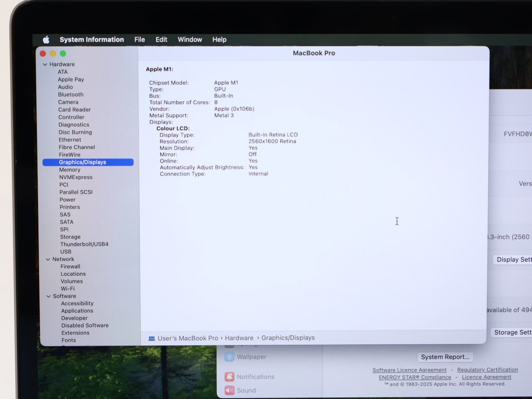Click Storage Settings button in About window
The image size is (532, 399).
point(512,332)
